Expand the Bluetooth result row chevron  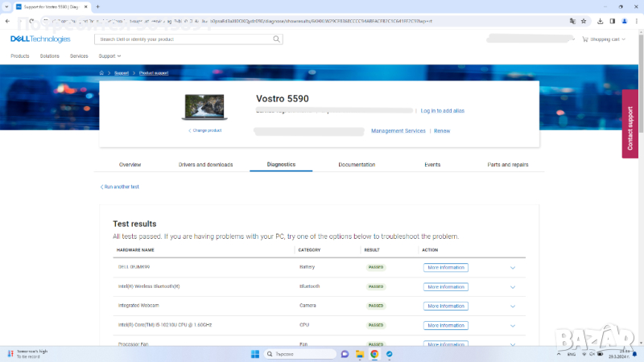pos(513,287)
